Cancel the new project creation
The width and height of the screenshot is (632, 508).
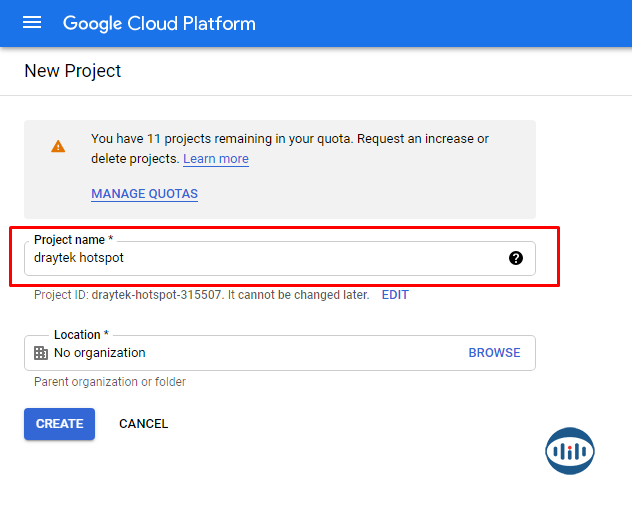[143, 424]
